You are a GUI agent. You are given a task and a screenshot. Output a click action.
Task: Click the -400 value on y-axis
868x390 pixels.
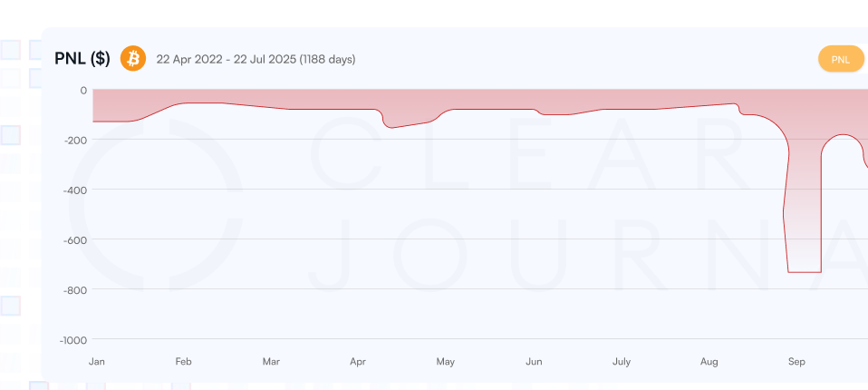click(74, 190)
